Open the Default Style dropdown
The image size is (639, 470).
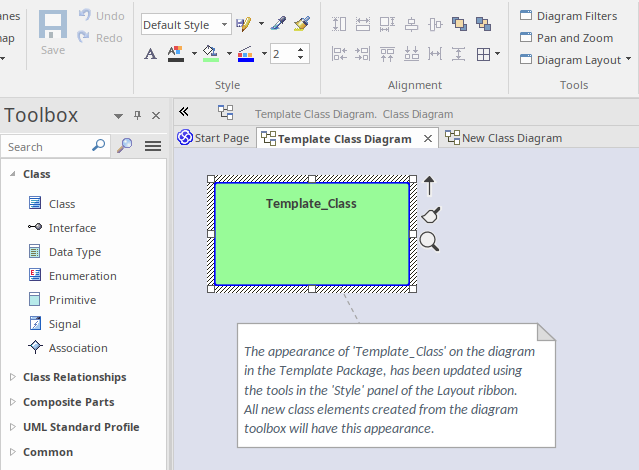point(225,24)
